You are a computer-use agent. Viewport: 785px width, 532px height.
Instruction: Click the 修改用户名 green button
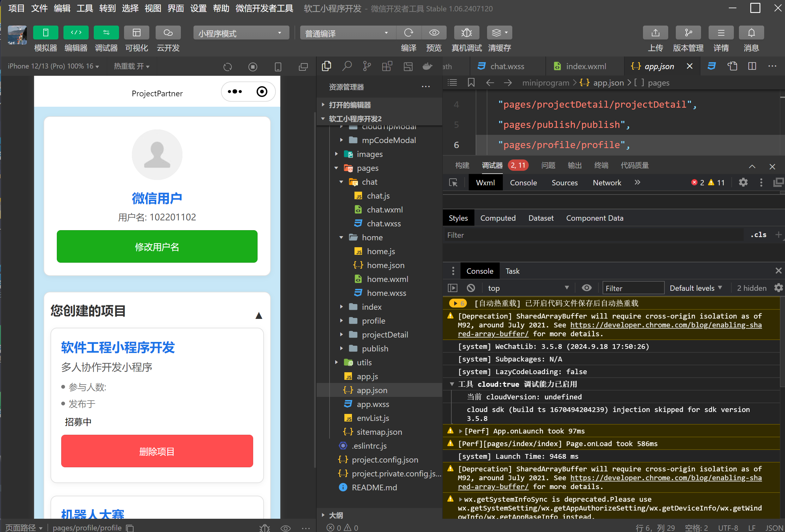(x=157, y=247)
